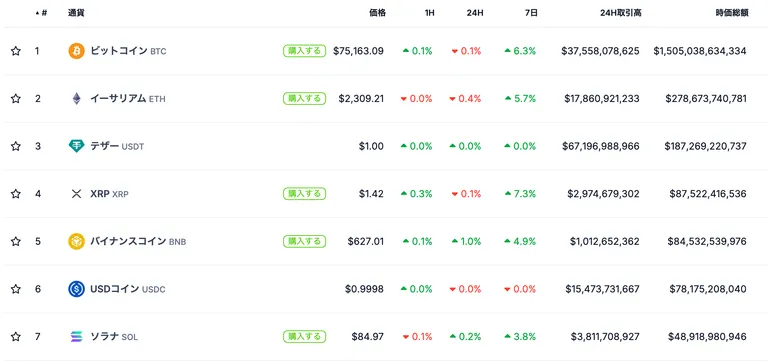Sort by the 価格 column header

coord(377,13)
